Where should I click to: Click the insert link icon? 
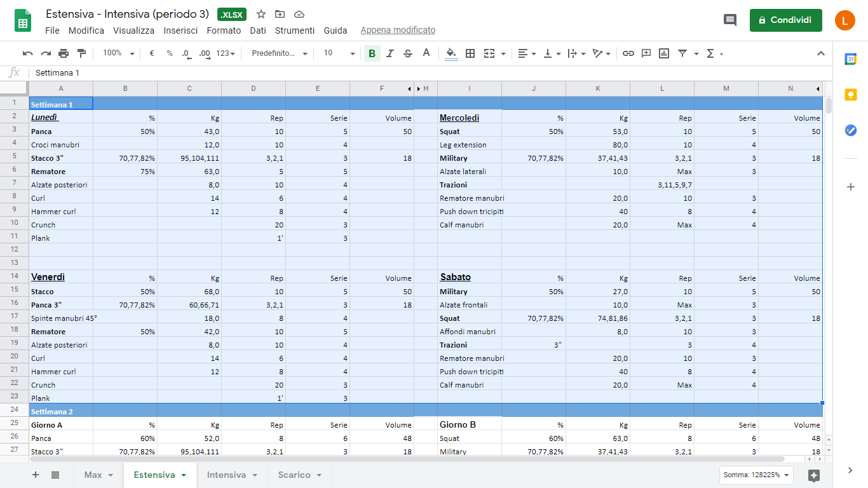point(628,53)
